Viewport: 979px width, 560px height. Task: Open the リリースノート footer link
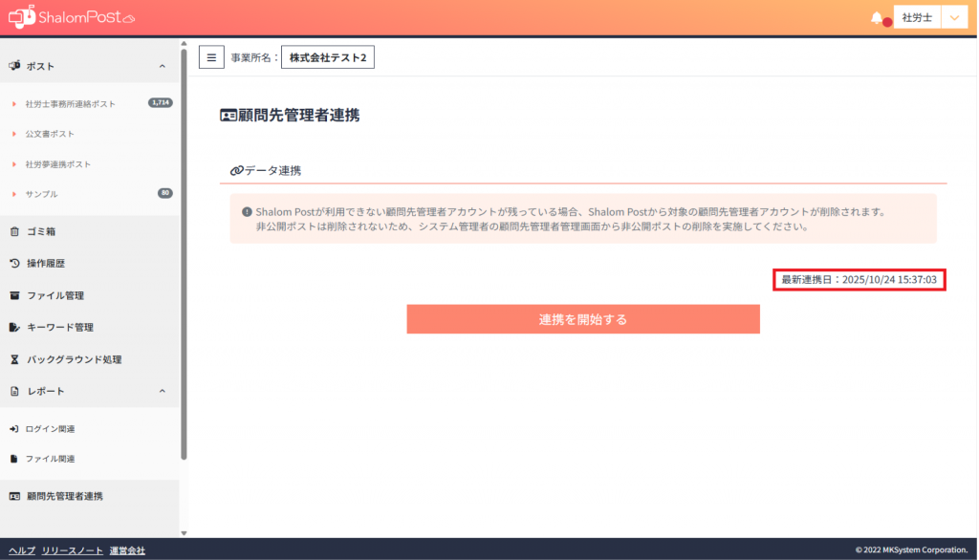(72, 550)
